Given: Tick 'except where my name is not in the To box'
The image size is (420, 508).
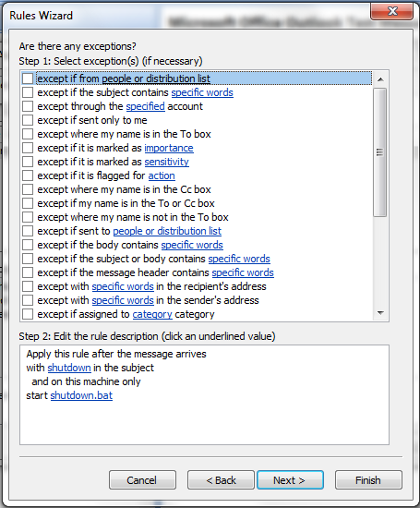Looking at the screenshot, I should click(28, 217).
